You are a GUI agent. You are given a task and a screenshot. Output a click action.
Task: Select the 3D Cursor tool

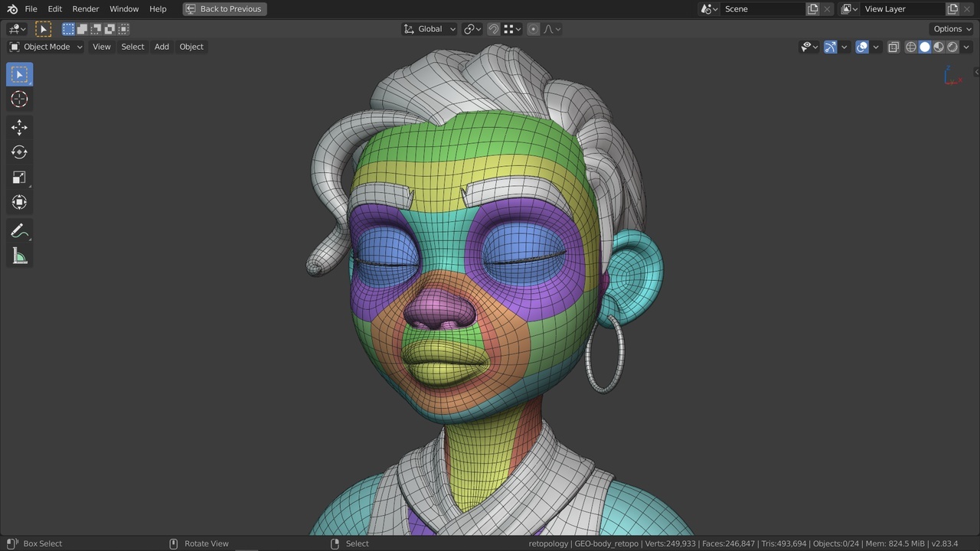pos(19,99)
